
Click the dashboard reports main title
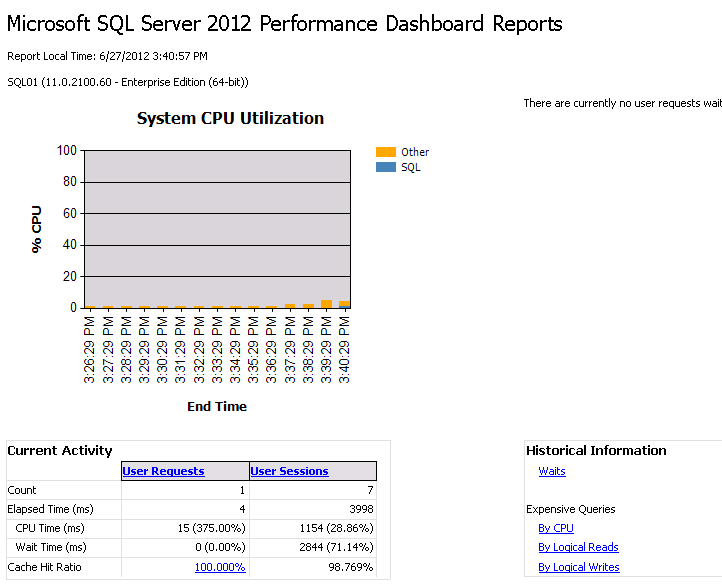coord(285,23)
